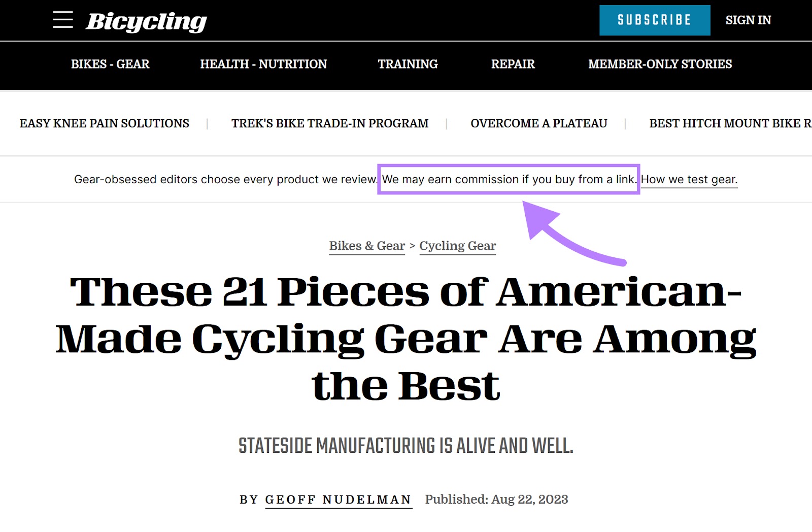The width and height of the screenshot is (812, 532).
Task: Select Cycling Gear breadcrumb
Action: point(457,246)
